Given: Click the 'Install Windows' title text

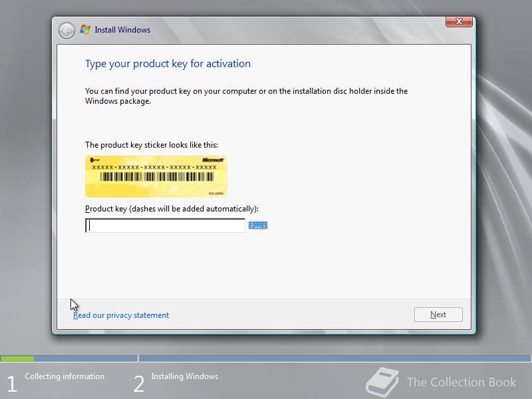Looking at the screenshot, I should [122, 30].
